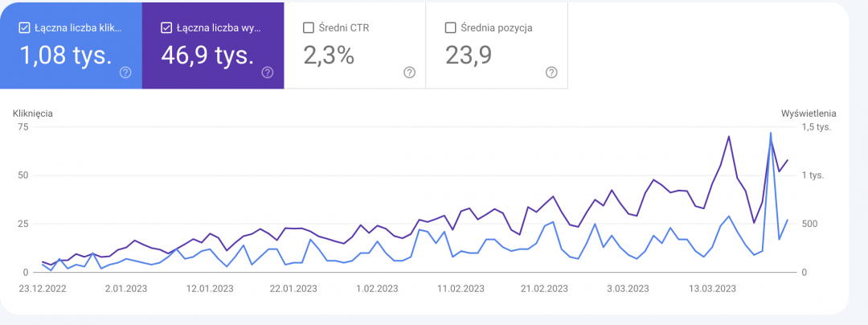Image resolution: width=868 pixels, height=325 pixels.
Task: Enable the Średnia pozycja checkbox
Action: click(450, 28)
